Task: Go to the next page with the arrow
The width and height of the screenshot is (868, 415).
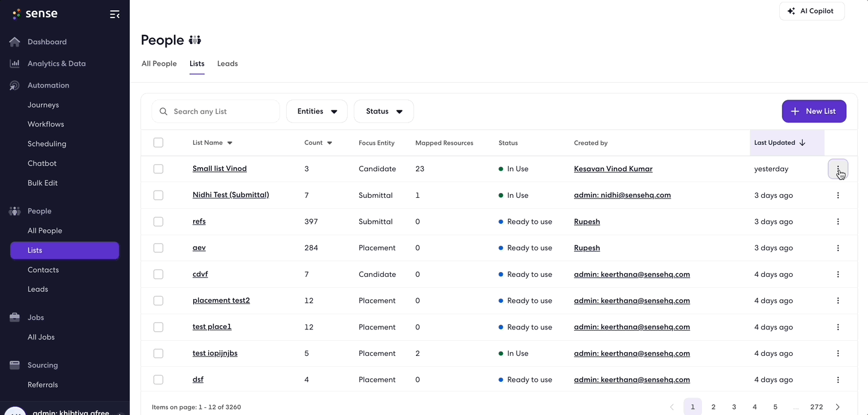Action: coord(837,407)
